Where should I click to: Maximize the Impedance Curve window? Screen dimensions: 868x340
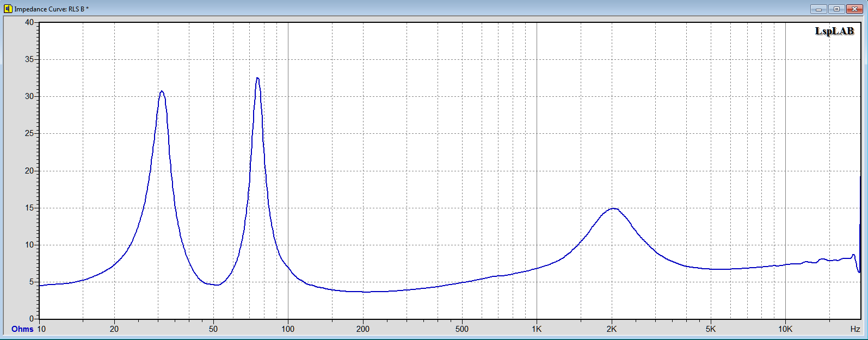[x=836, y=9]
